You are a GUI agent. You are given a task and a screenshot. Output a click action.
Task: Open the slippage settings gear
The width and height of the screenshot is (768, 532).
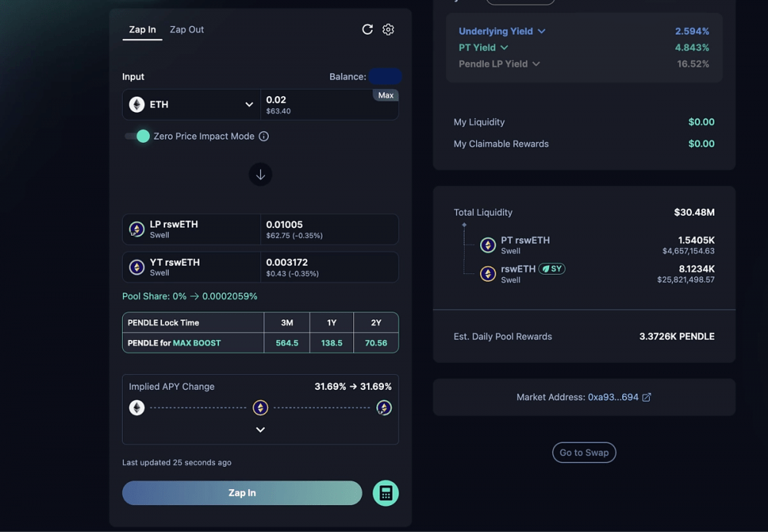(x=388, y=29)
